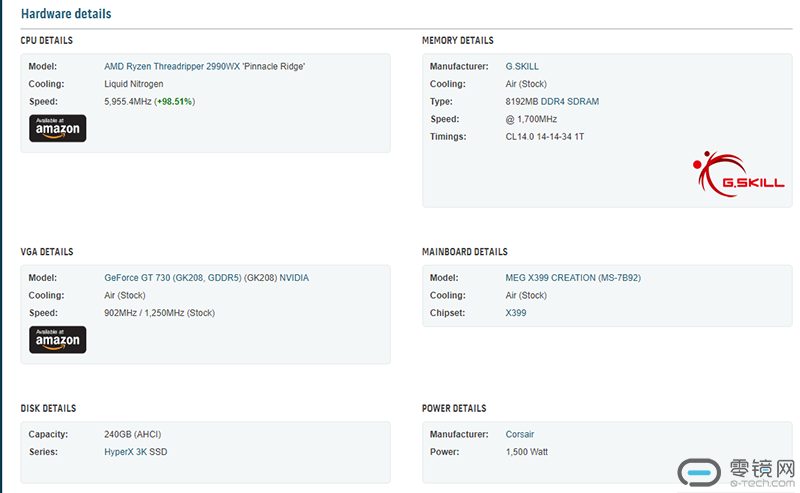The width and height of the screenshot is (800, 493).
Task: Open the AMD Ryzen Threadripper 2990WX link
Action: tap(204, 66)
